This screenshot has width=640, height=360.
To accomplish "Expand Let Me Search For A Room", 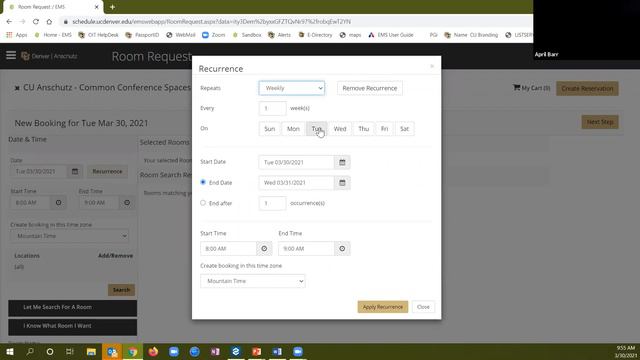I will point(73,308).
